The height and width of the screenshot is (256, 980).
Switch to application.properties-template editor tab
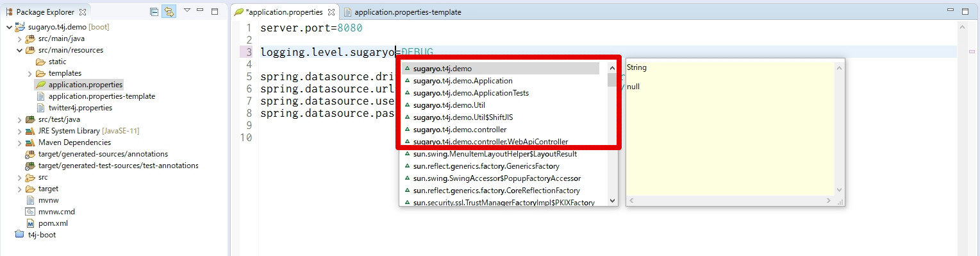pyautogui.click(x=402, y=12)
